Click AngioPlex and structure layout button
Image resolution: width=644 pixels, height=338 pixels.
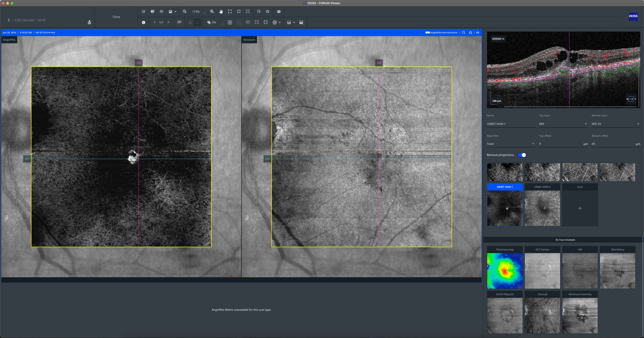(x=441, y=32)
